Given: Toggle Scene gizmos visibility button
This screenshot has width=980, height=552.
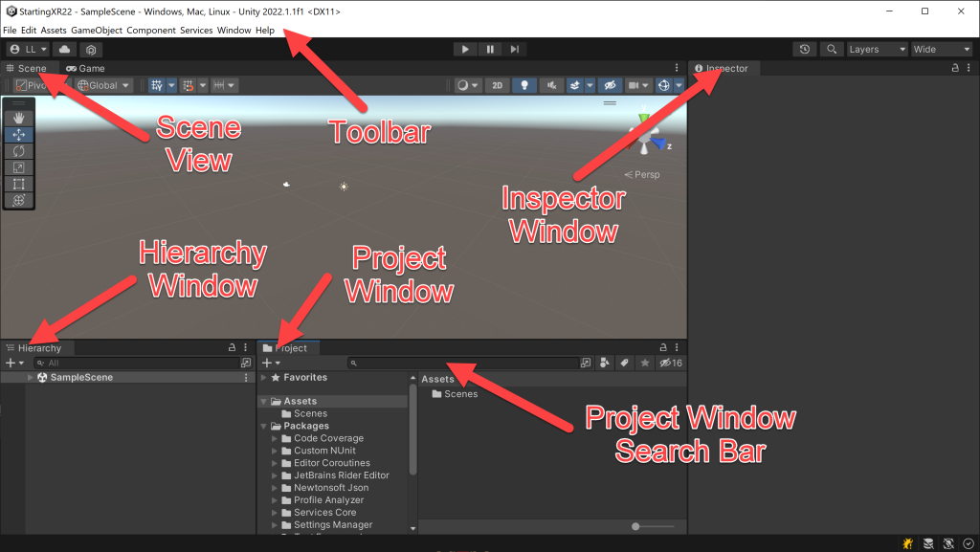Looking at the screenshot, I should point(664,85).
